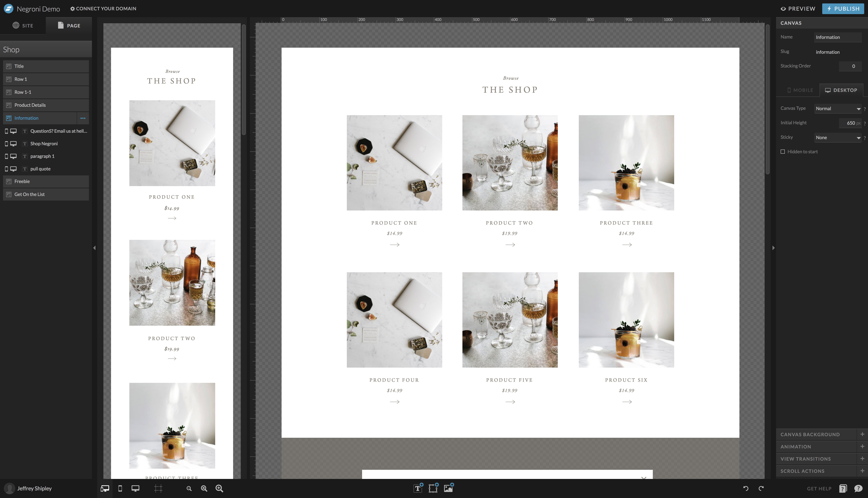
Task: Click Connect Your Domain link
Action: coord(103,9)
